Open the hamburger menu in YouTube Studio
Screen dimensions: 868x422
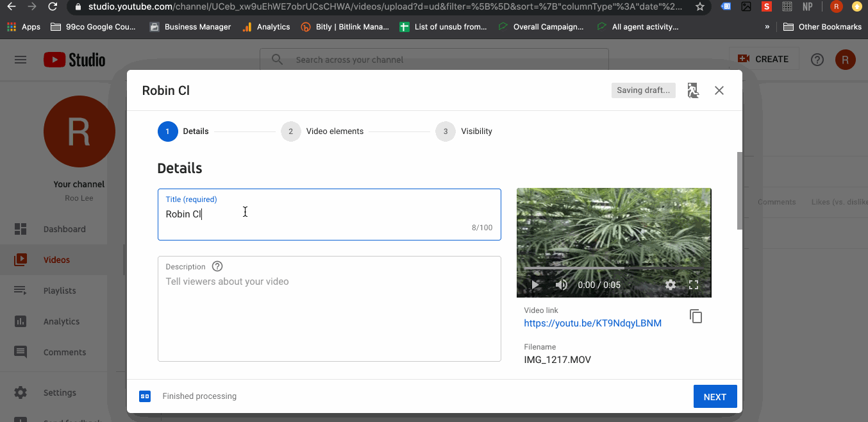(21, 60)
